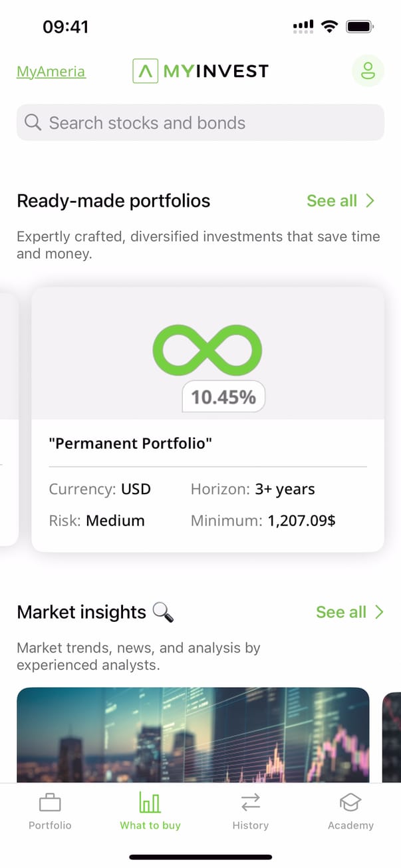Tap the What to buy chart icon

click(x=150, y=803)
